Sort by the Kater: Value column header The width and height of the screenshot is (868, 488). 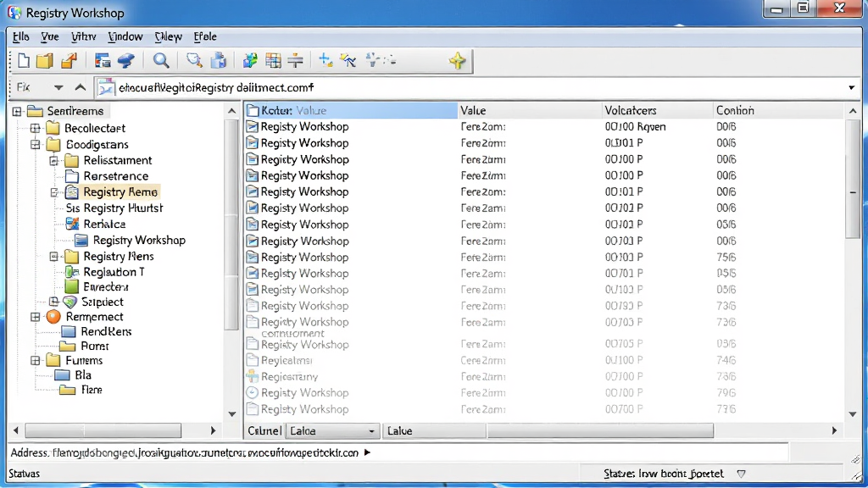coord(352,111)
